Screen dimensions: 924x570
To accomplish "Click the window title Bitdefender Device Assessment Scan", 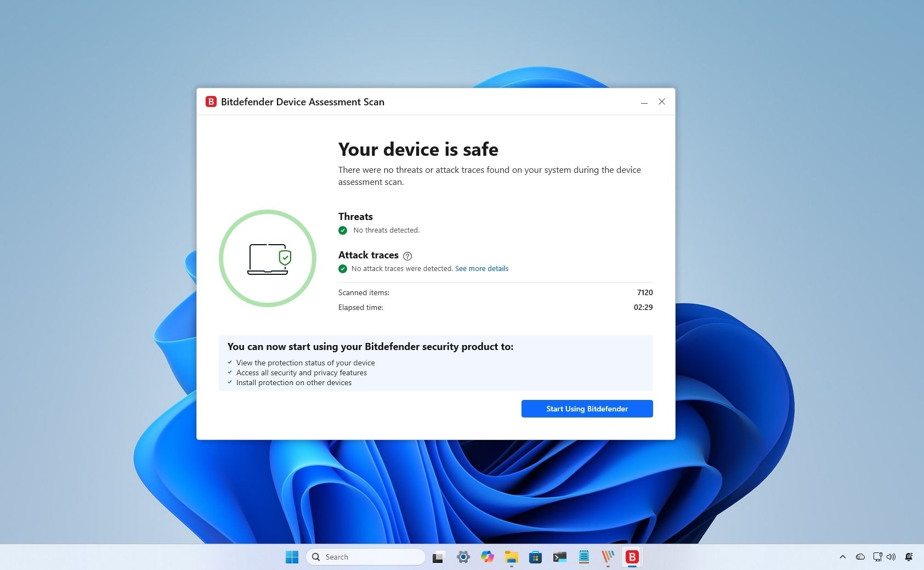I will pyautogui.click(x=303, y=102).
